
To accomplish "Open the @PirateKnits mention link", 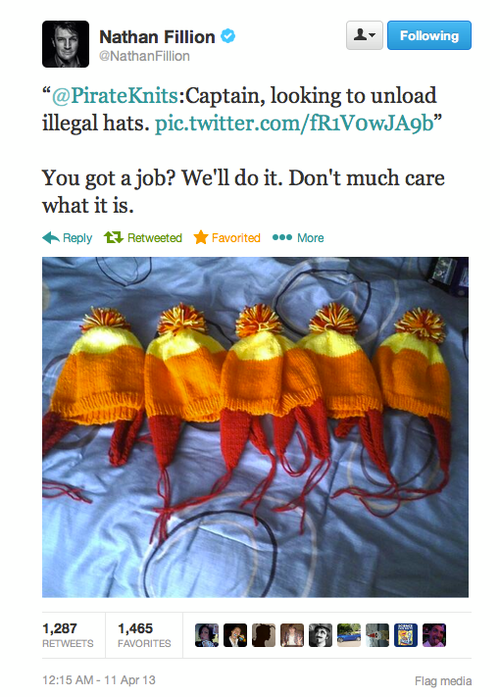I will [x=115, y=96].
